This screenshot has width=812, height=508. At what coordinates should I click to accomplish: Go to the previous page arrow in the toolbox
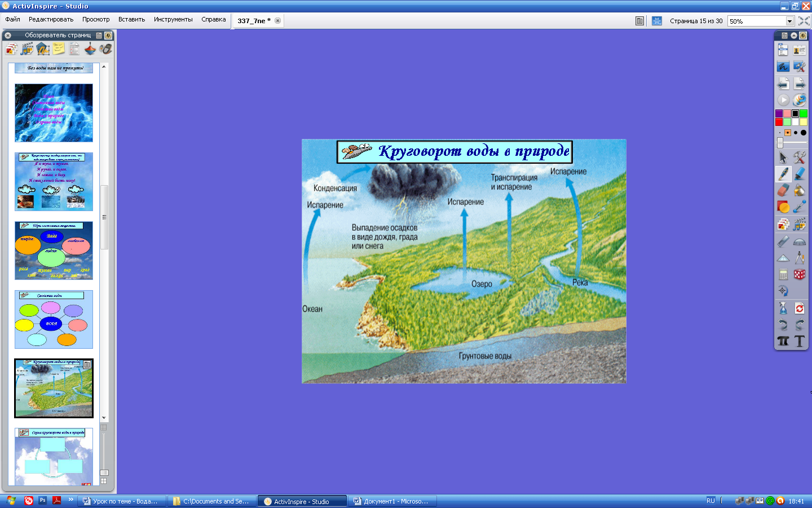click(x=783, y=84)
